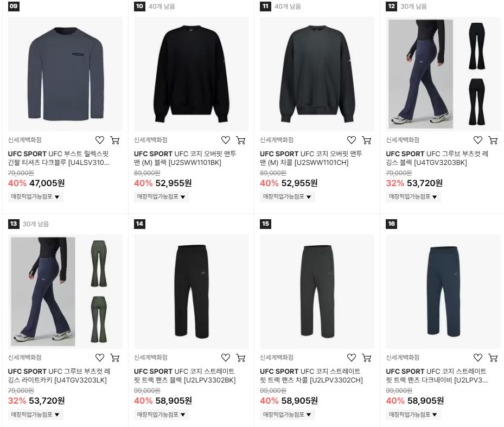
Task: Open UFC 코지 오버핏 맨투맨 블랙 product title
Action: pyautogui.click(x=185, y=158)
